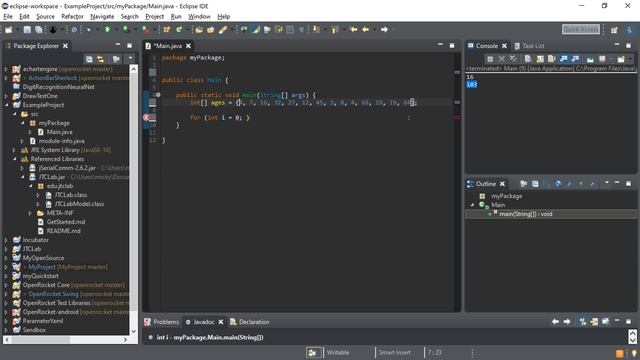Click the error marker beside for loop line
Viewport: 640px width, 360px height.
(146, 118)
